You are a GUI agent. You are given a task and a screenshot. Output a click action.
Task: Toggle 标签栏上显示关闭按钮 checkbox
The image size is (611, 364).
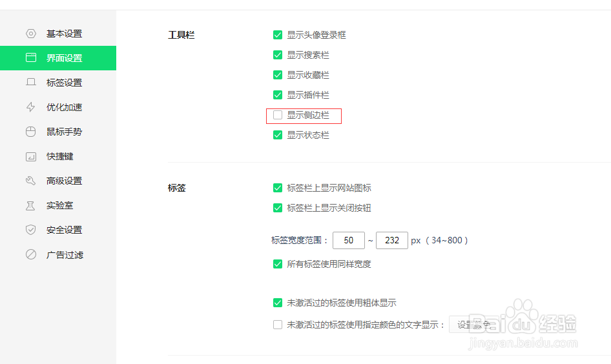278,208
